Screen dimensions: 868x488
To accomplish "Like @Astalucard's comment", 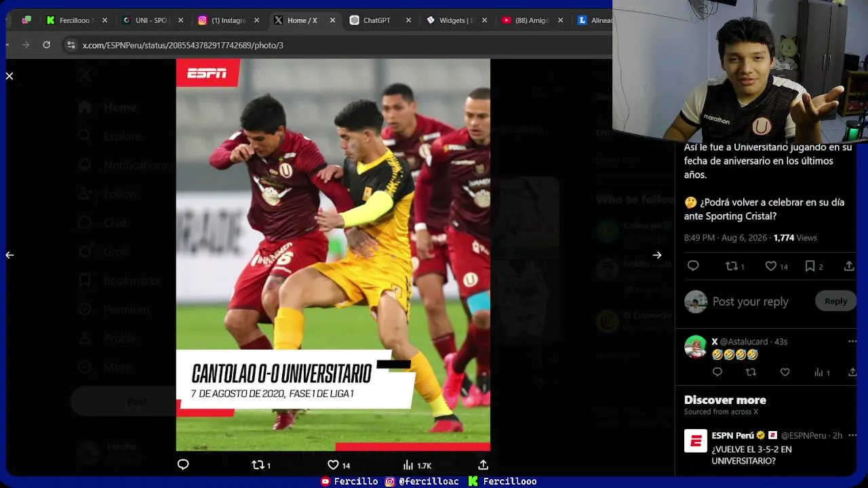I will click(x=785, y=372).
